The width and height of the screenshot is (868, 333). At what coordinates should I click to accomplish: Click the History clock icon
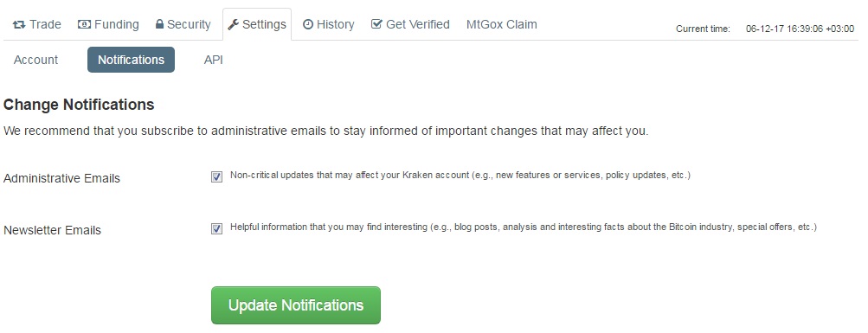coord(308,24)
